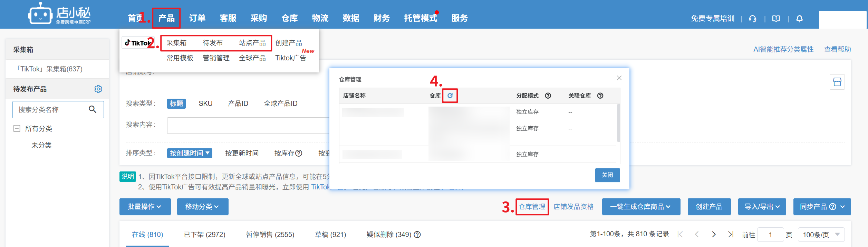
Task: Open the 订单 menu in top navigation
Action: click(197, 18)
